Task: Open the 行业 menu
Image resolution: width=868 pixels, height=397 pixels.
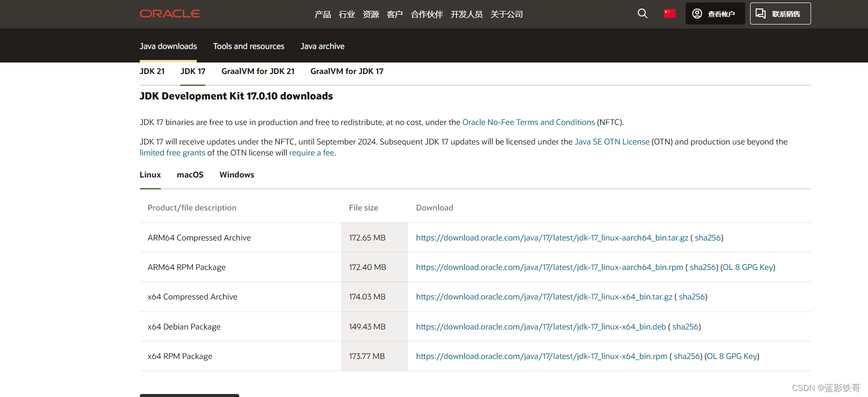Action: coord(347,14)
